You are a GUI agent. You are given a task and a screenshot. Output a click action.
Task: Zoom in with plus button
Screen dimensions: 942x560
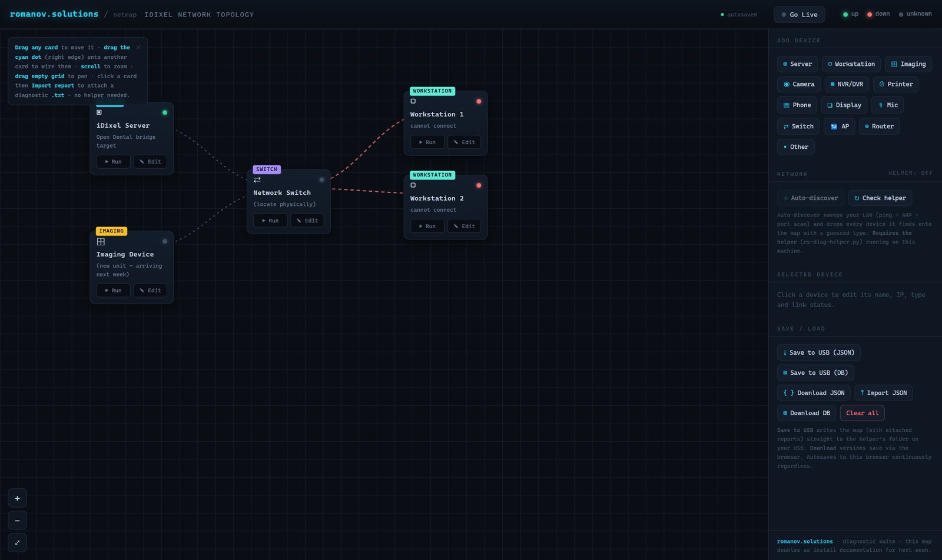(17, 498)
